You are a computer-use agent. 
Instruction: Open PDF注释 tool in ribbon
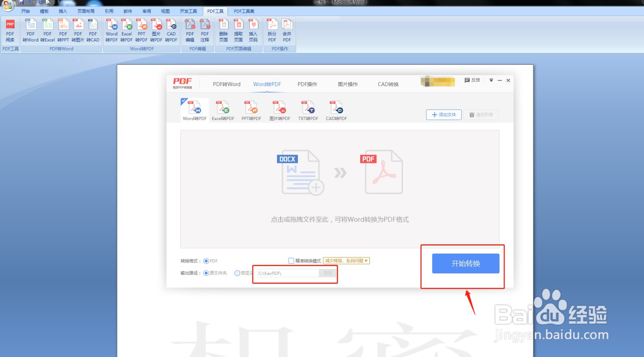(x=205, y=31)
